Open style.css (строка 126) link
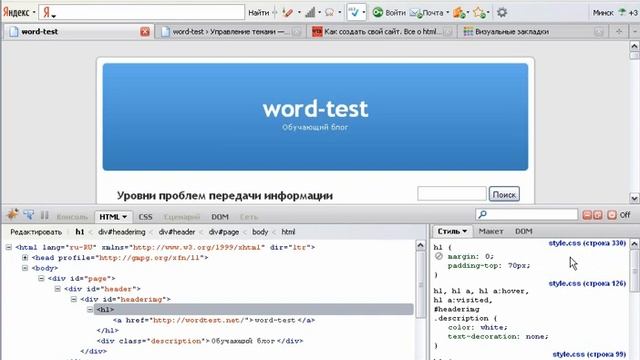Image resolution: width=640 pixels, height=360 pixels. (x=587, y=283)
